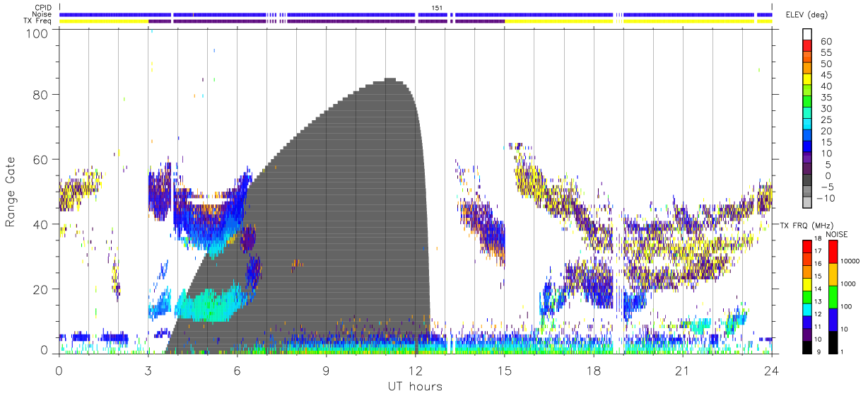Pick the blue 10–100 NOISE colorbar segment
Screen dimensions: 868x401
coord(832,319)
